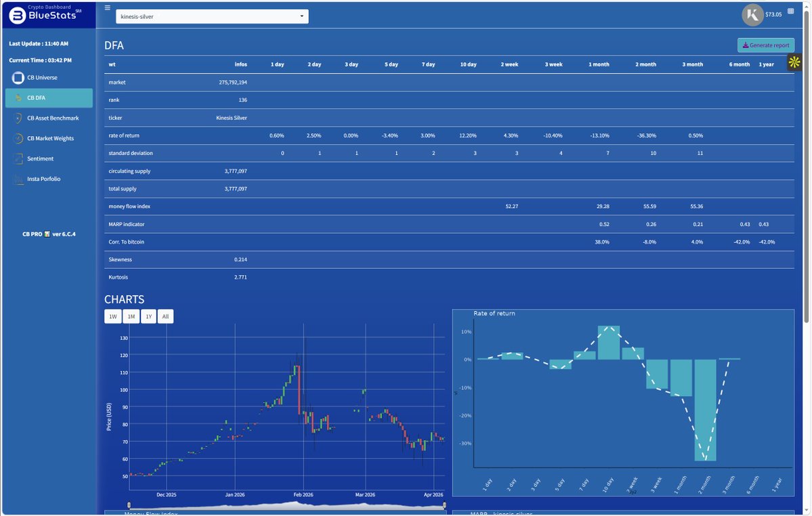Viewport: 812px width, 516px height.
Task: Click the Kurtosis value 2.771
Action: (x=240, y=278)
